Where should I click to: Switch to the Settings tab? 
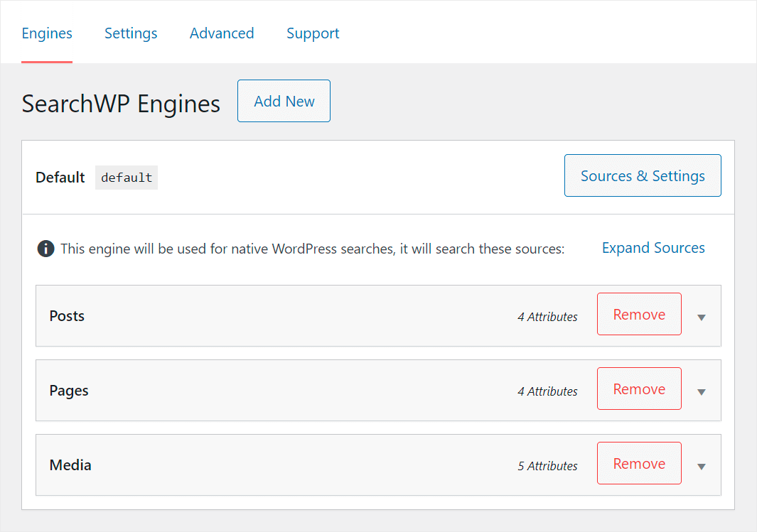[x=131, y=33]
